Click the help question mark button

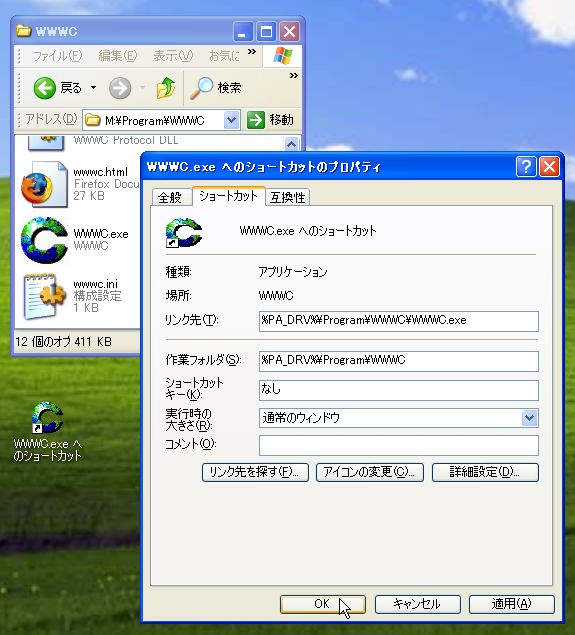pyautogui.click(x=526, y=166)
